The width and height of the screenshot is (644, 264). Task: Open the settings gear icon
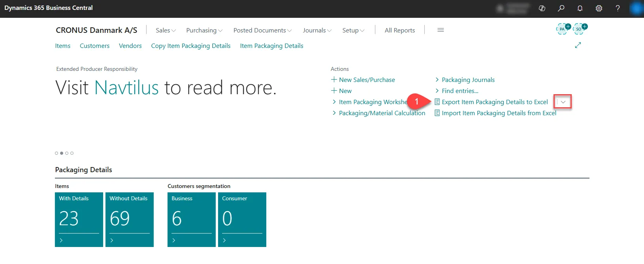599,8
